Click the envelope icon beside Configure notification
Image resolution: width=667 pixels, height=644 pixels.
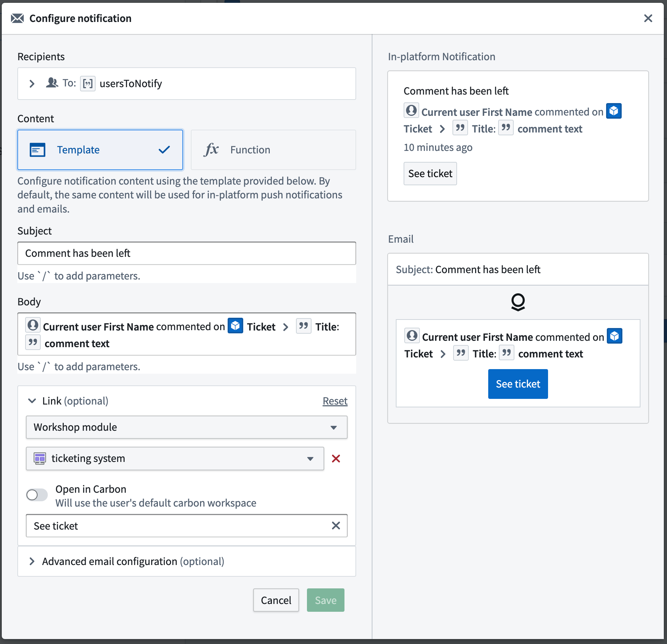[17, 18]
